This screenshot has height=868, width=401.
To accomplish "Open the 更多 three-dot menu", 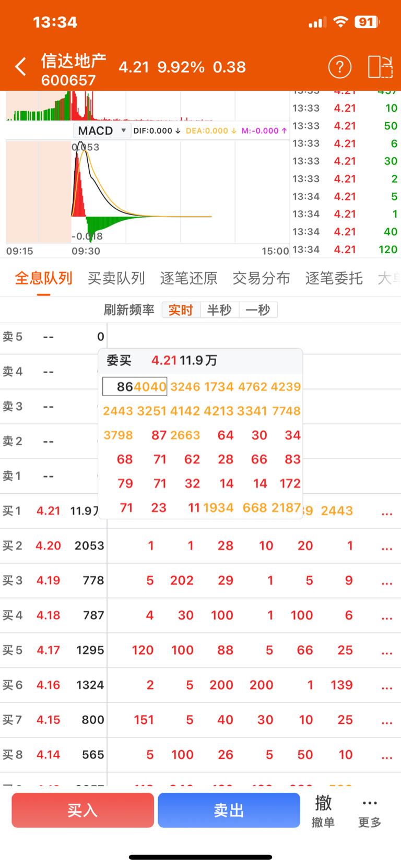I will [370, 811].
